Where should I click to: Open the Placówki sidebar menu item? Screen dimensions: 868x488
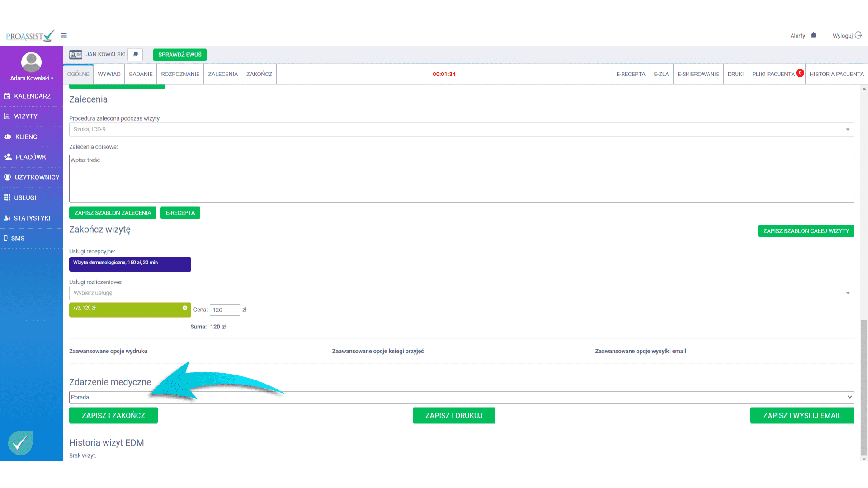tap(32, 157)
